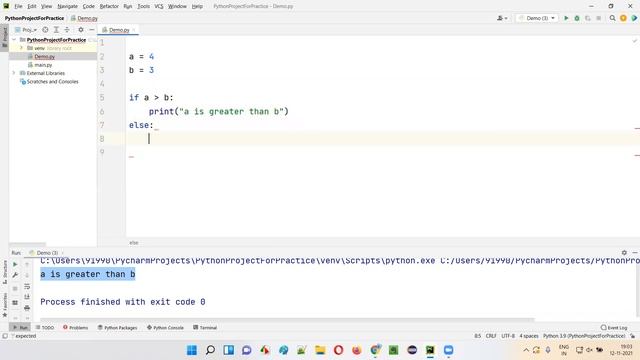Toggle the Project side tool window button
The width and height of the screenshot is (640, 360).
4,38
